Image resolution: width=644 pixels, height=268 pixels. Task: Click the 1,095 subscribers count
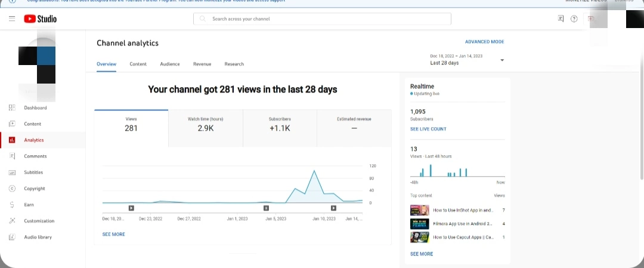417,112
